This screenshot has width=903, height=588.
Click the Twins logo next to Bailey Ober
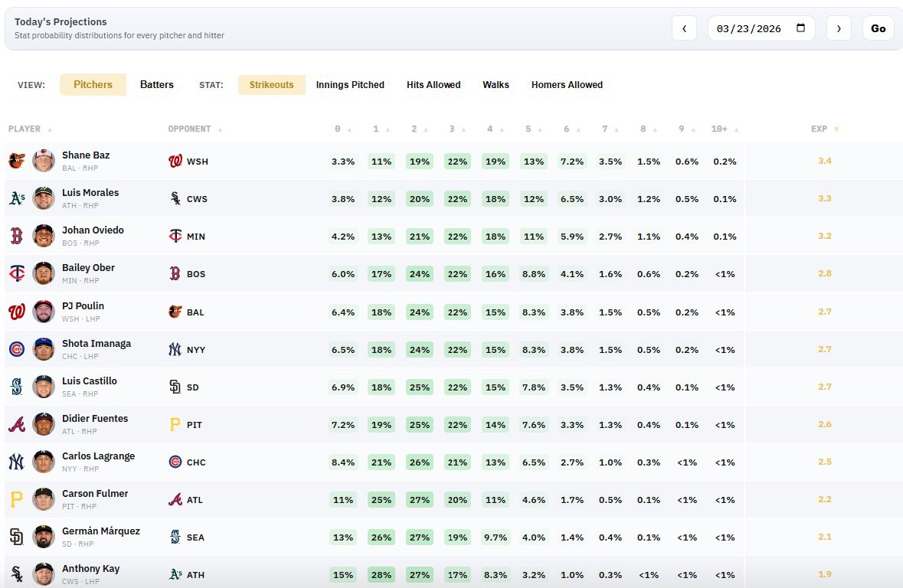coord(16,273)
